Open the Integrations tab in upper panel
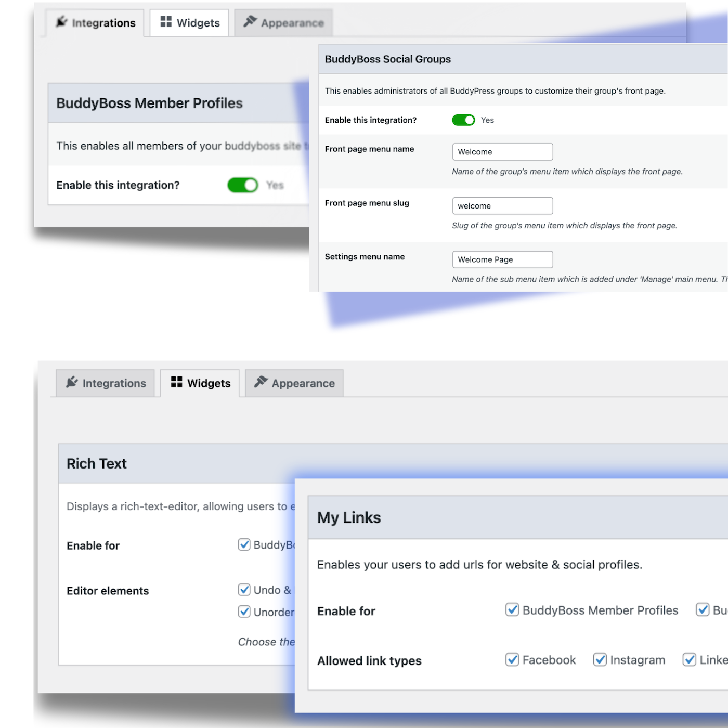This screenshot has height=728, width=728. pos(96,23)
